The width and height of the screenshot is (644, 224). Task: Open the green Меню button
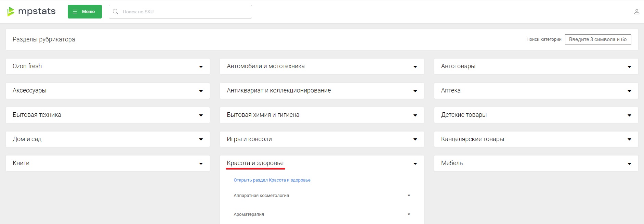click(x=84, y=12)
